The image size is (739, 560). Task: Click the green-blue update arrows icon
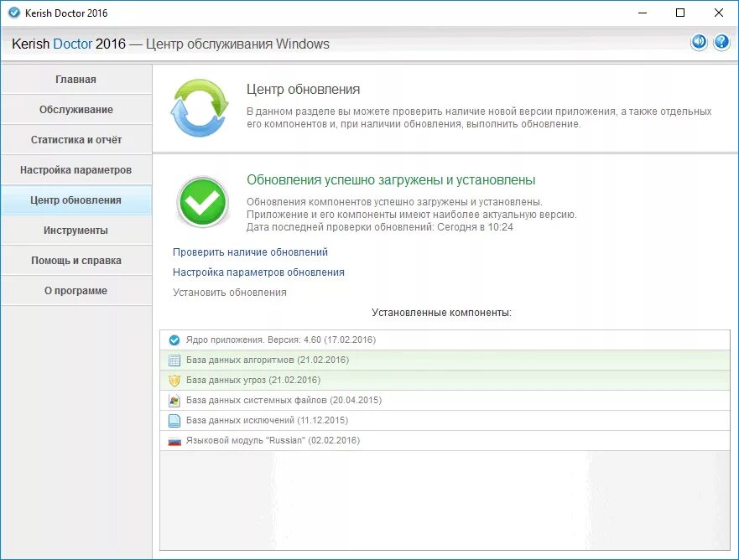click(x=200, y=108)
